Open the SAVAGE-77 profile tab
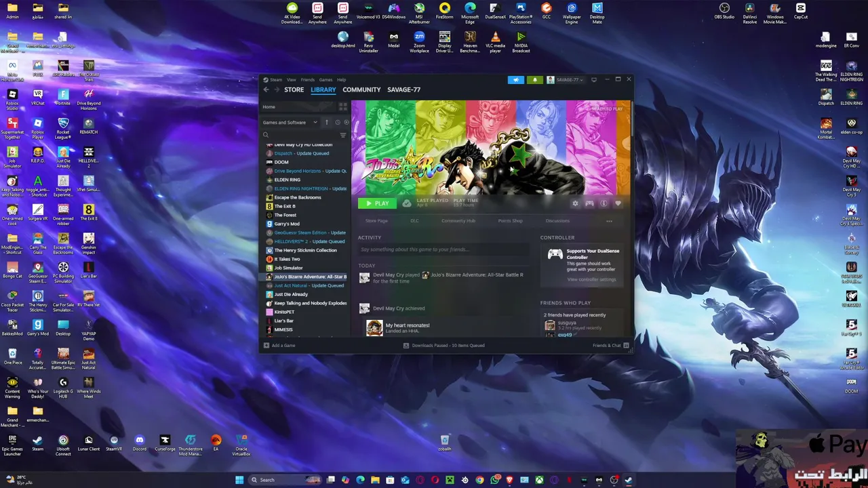Image resolution: width=868 pixels, height=488 pixels. tap(403, 89)
